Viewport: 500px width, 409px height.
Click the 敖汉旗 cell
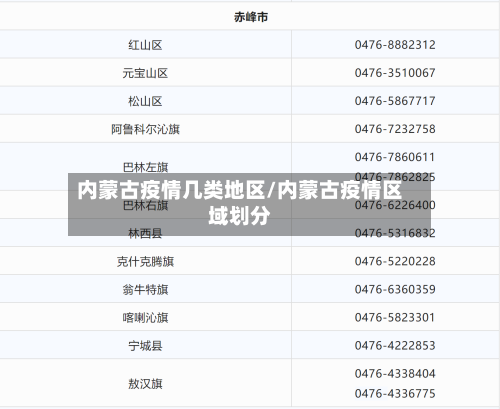[x=145, y=384]
